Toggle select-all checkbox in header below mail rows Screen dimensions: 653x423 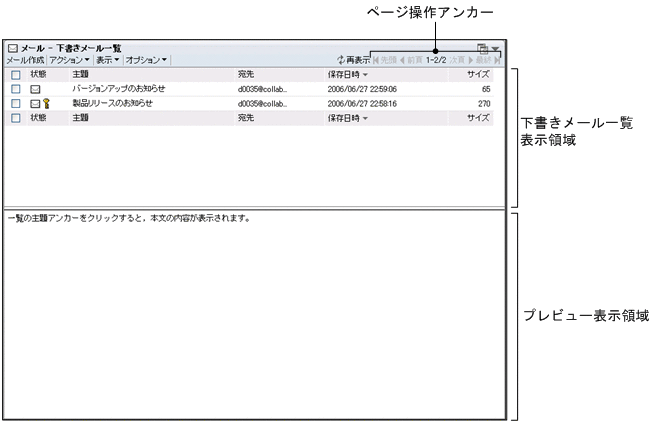(x=16, y=118)
